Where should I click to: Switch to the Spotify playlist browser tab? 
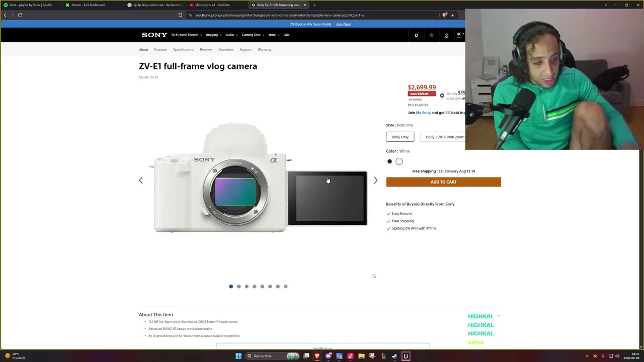click(31, 5)
